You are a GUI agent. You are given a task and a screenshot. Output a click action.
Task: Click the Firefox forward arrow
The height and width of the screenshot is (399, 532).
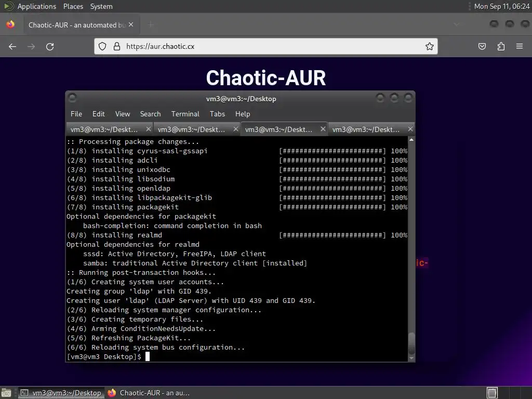tap(31, 46)
